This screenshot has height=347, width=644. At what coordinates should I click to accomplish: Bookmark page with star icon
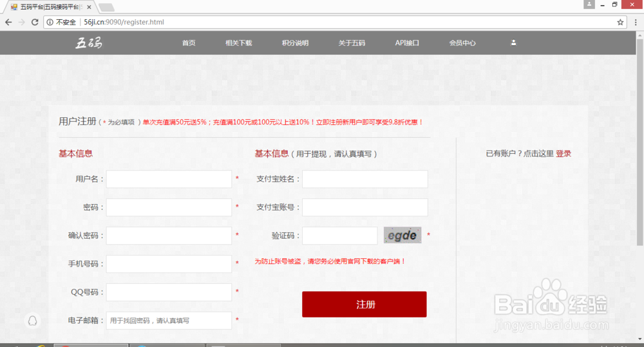point(620,22)
